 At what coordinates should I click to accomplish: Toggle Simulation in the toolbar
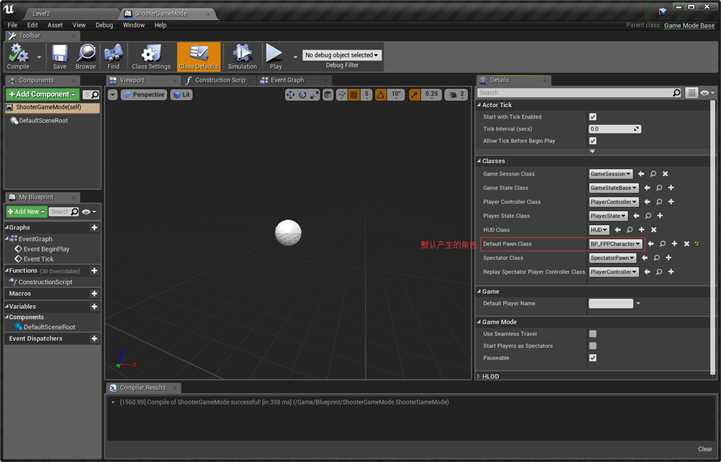242,57
